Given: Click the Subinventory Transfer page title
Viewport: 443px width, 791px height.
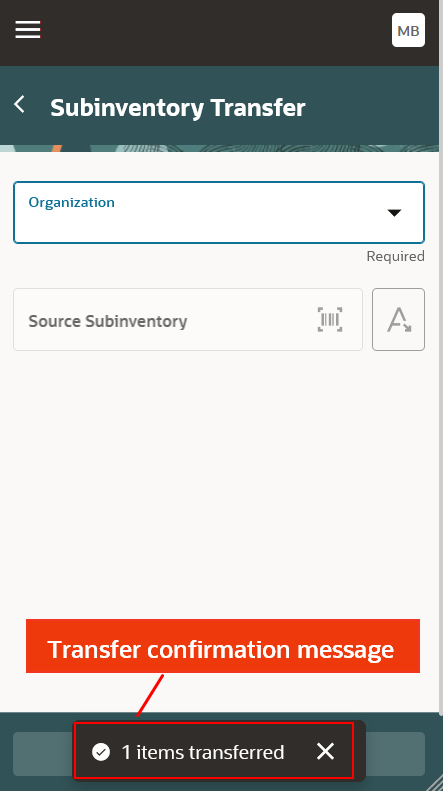Looking at the screenshot, I should [178, 107].
